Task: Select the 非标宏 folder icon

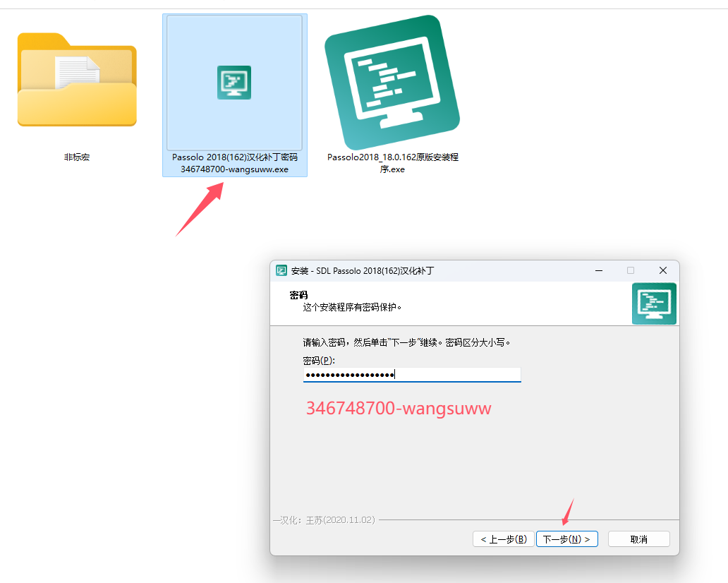Action: [77, 80]
